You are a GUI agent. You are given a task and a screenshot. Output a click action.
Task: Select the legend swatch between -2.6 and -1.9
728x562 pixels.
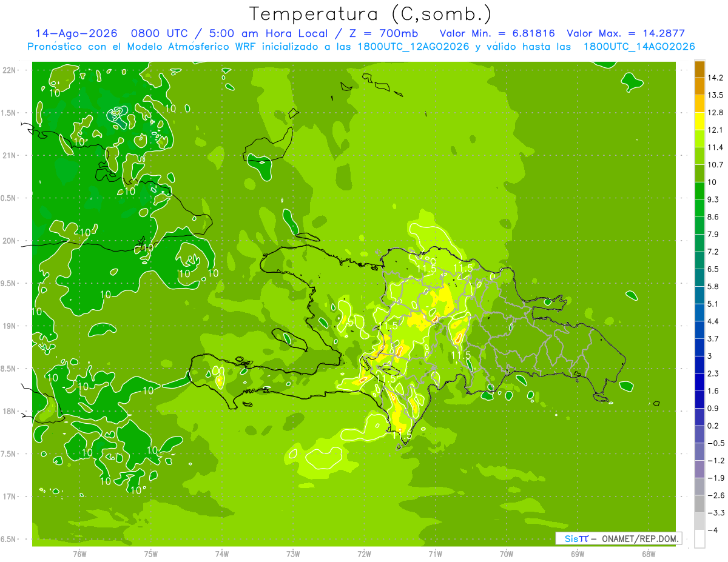(699, 487)
